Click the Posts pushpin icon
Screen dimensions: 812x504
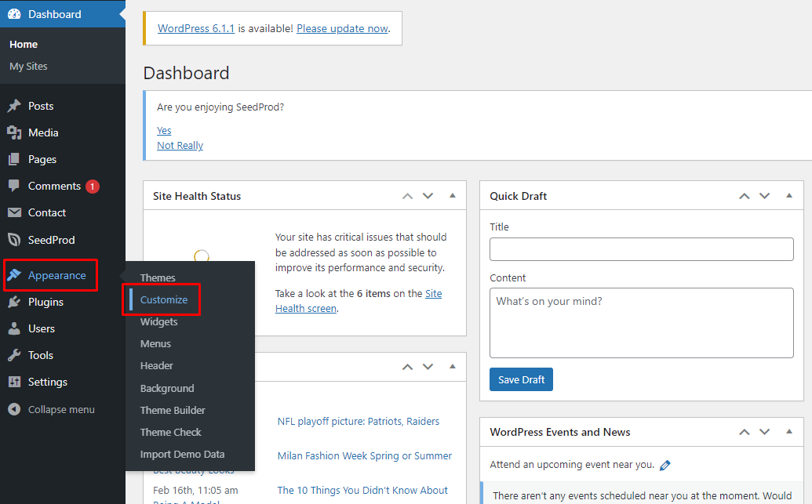pos(14,106)
